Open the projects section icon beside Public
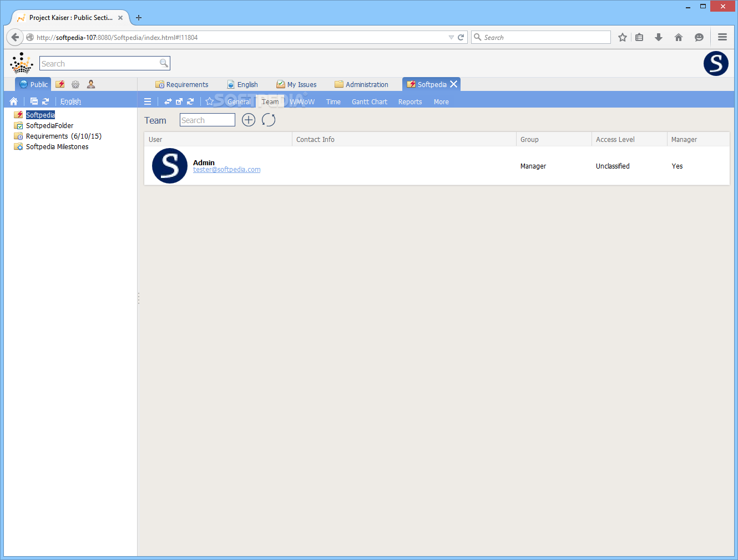 [60, 84]
